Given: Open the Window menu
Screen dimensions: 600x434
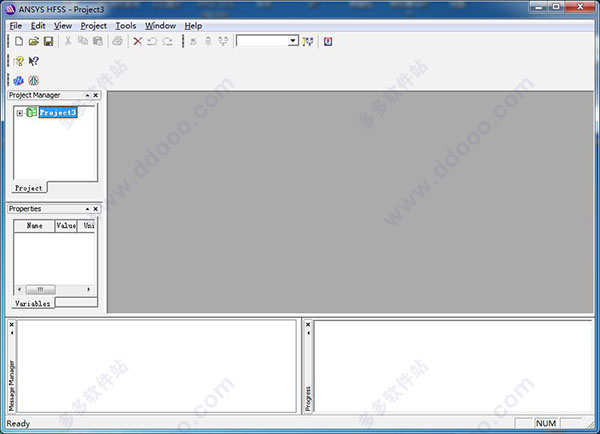Looking at the screenshot, I should [x=160, y=26].
